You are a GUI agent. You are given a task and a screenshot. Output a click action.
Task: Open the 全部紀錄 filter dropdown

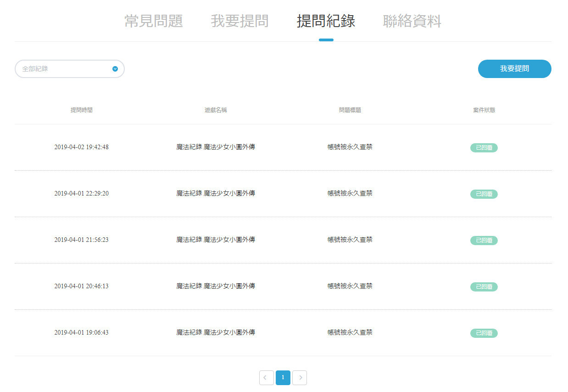coord(69,69)
